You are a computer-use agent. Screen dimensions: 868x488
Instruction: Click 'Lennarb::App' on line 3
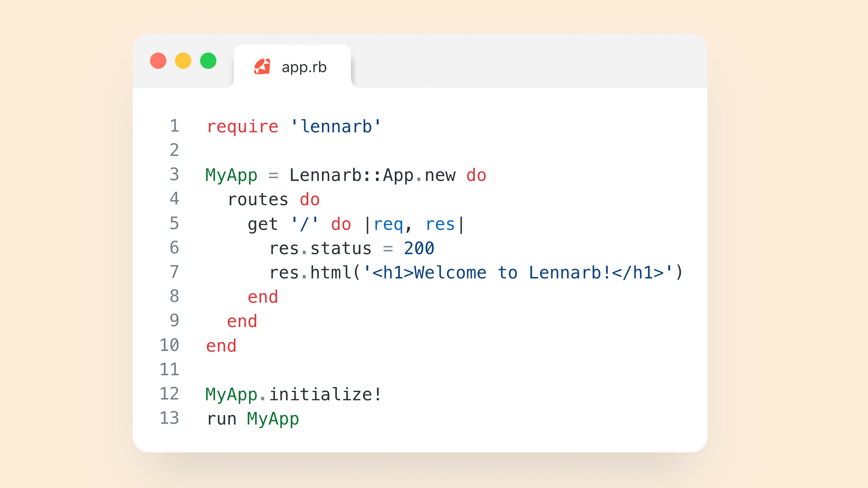point(351,175)
